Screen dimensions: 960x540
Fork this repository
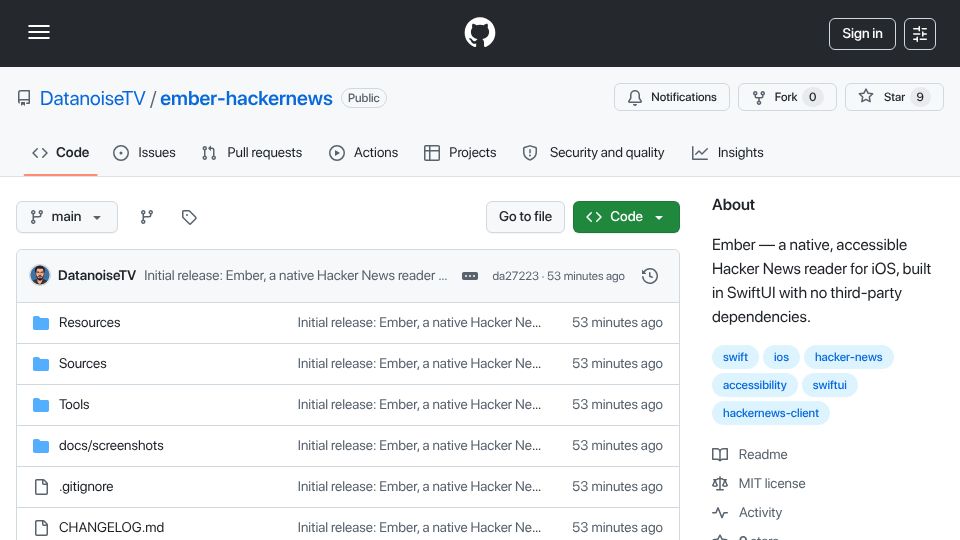tap(787, 97)
